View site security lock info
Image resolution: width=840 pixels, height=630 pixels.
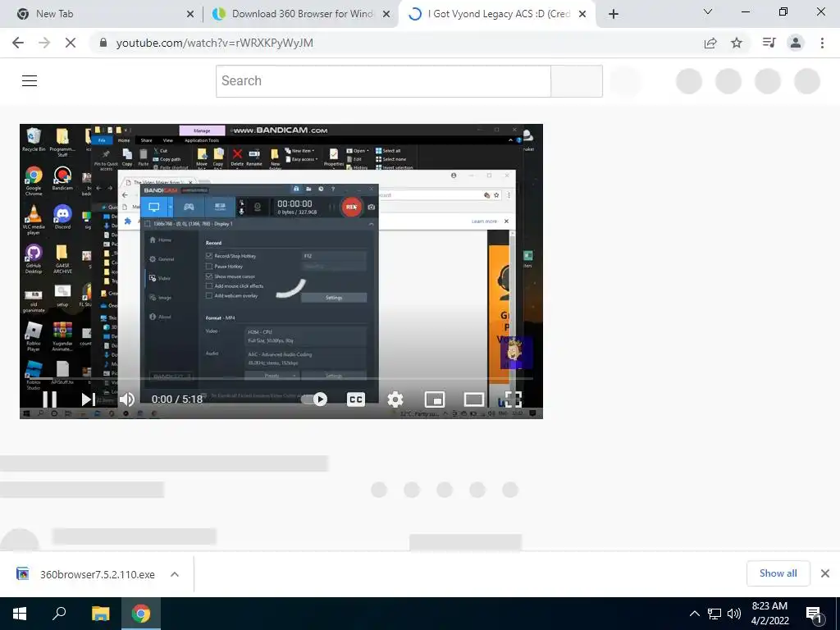(x=103, y=43)
